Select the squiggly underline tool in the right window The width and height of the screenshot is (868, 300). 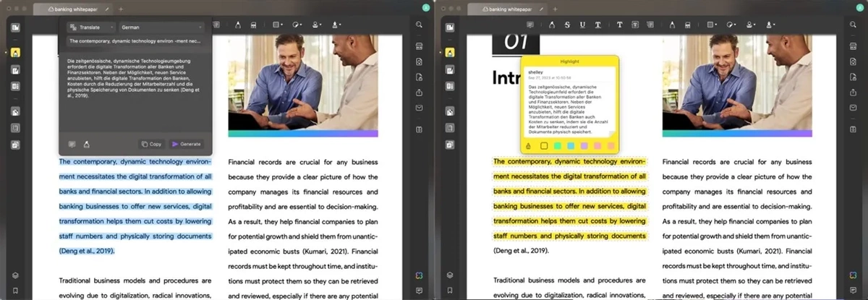(x=599, y=25)
